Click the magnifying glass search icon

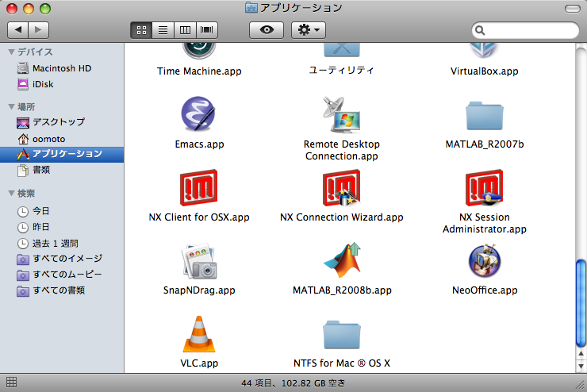pos(480,30)
